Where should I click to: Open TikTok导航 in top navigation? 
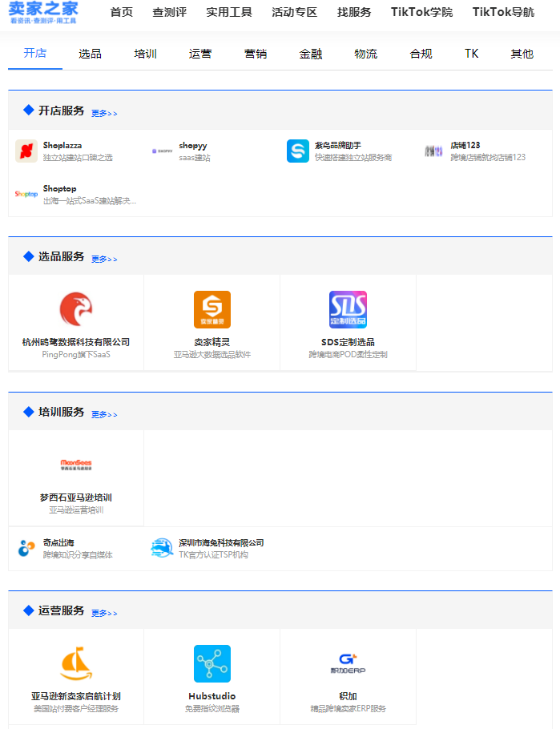(x=504, y=12)
